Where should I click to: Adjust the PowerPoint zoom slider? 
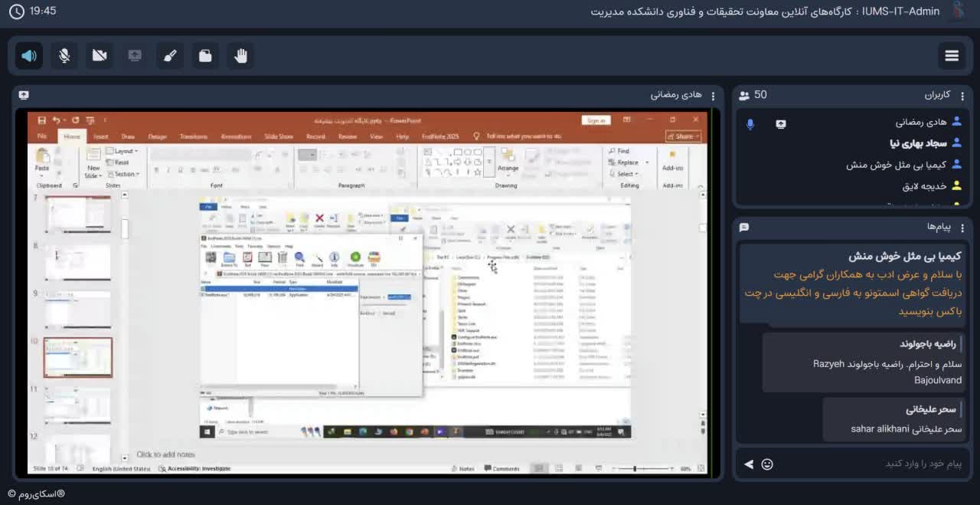pyautogui.click(x=635, y=468)
